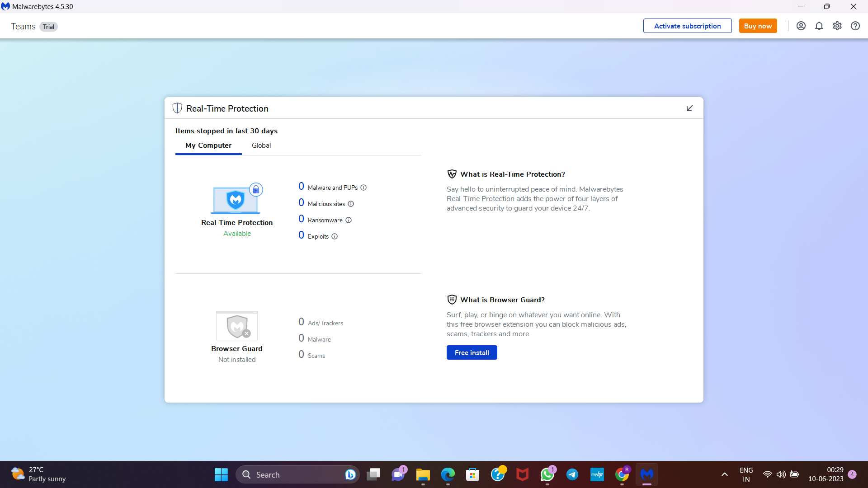Open the Wi-Fi network tray icon

767,474
